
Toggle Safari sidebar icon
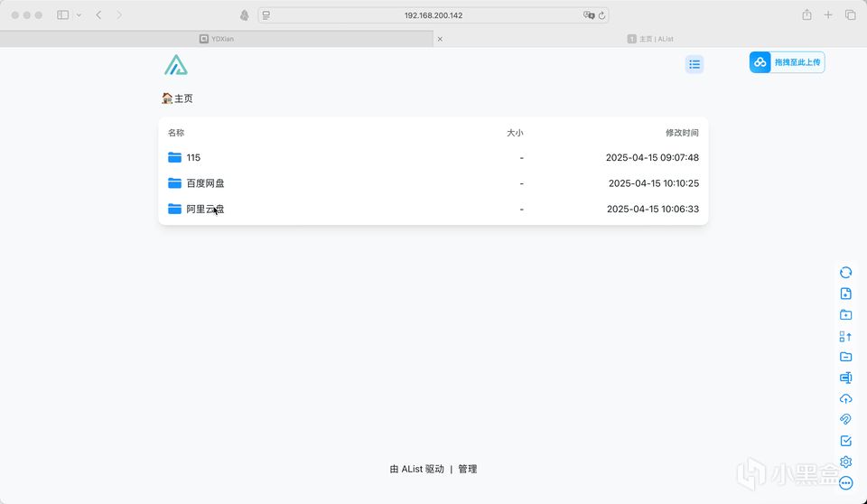point(63,15)
